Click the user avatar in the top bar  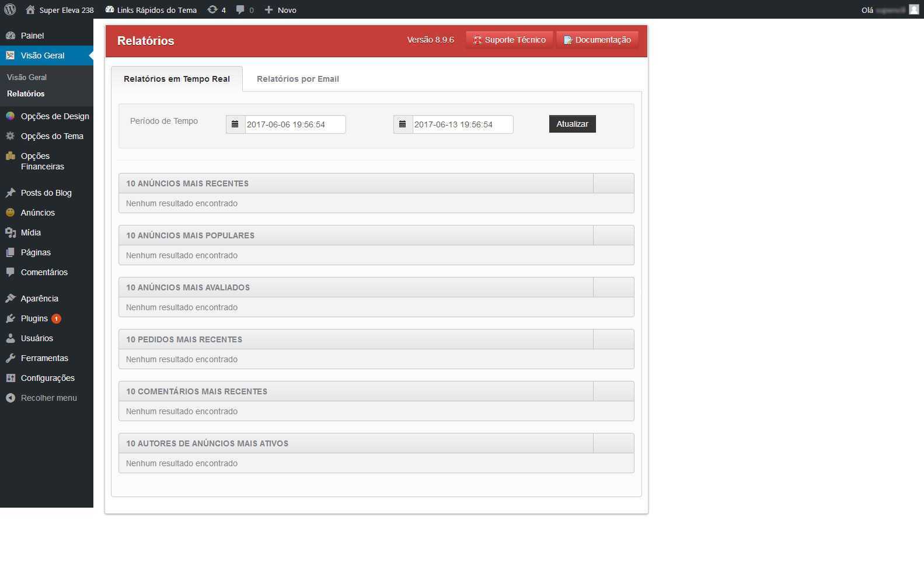tap(913, 9)
